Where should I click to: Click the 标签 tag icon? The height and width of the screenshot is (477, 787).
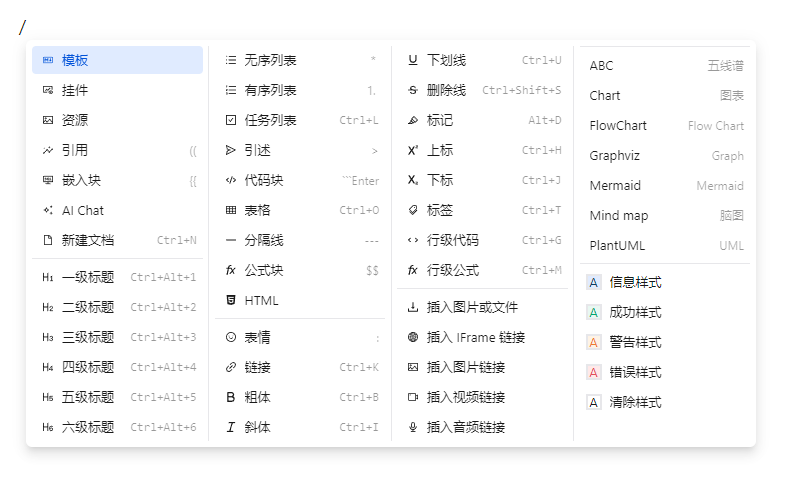413,211
